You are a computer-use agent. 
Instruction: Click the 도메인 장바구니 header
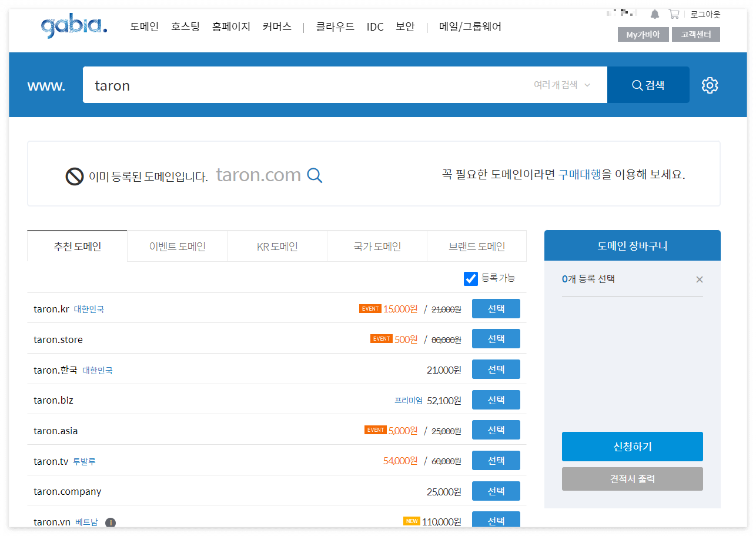[633, 245]
